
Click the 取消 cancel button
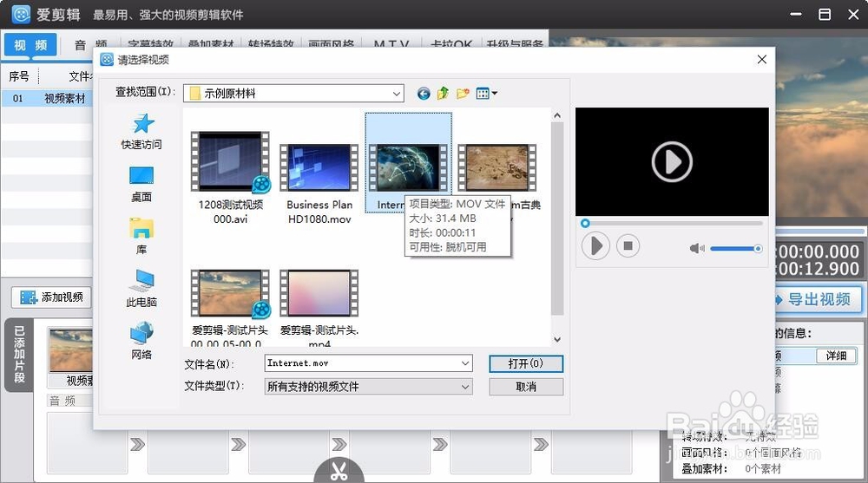pos(526,387)
